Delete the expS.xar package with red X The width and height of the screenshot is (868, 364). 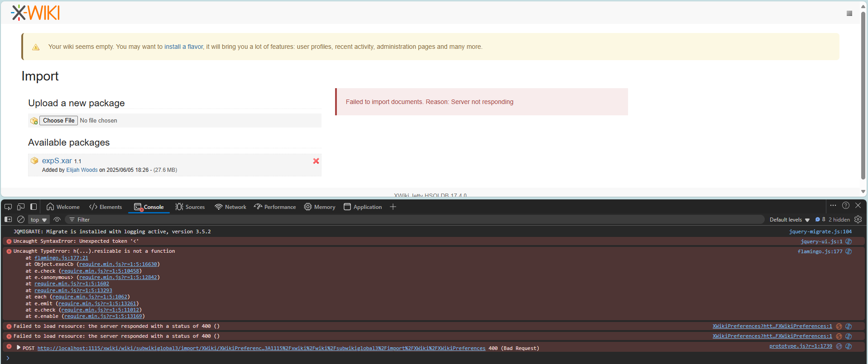(x=316, y=161)
